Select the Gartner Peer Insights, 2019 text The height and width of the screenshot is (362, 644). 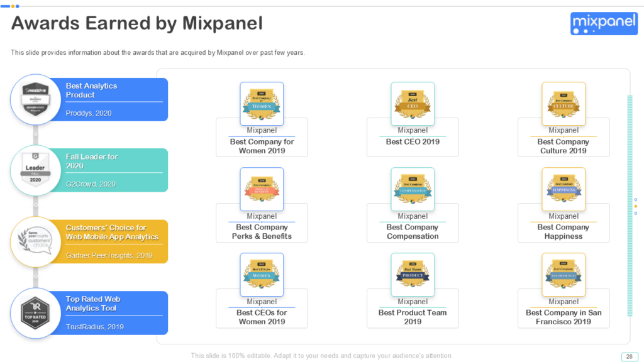click(109, 255)
